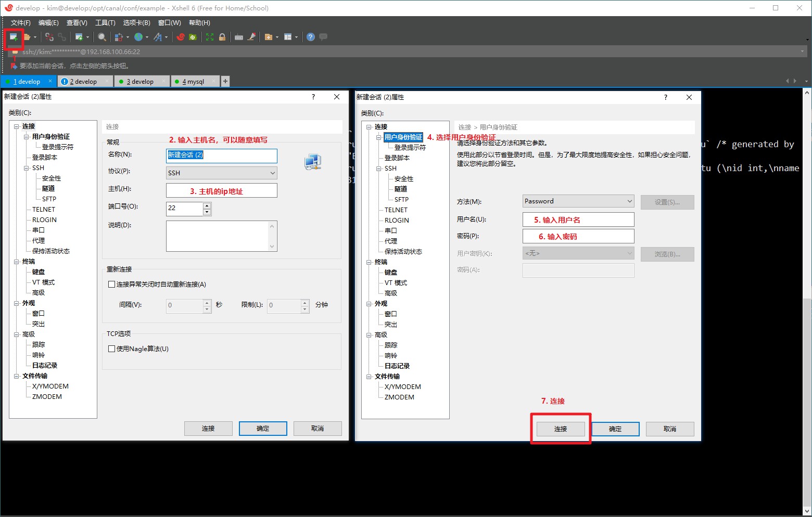The height and width of the screenshot is (517, 812).
Task: Open the blue Help question mark icon
Action: tap(311, 37)
